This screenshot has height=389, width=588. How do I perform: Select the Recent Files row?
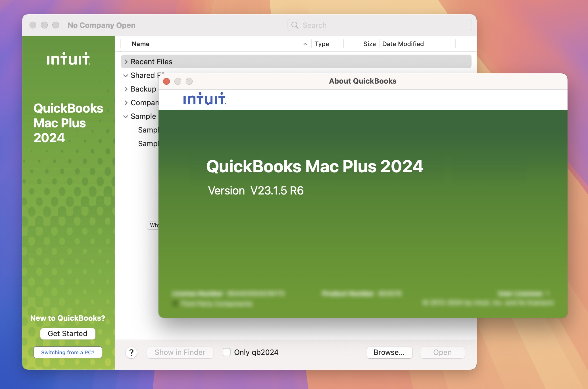point(296,61)
